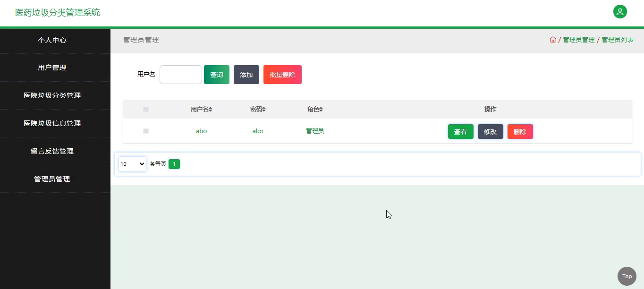This screenshot has width=644, height=289.
Task: Focus the 用户名 search input field
Action: click(181, 75)
